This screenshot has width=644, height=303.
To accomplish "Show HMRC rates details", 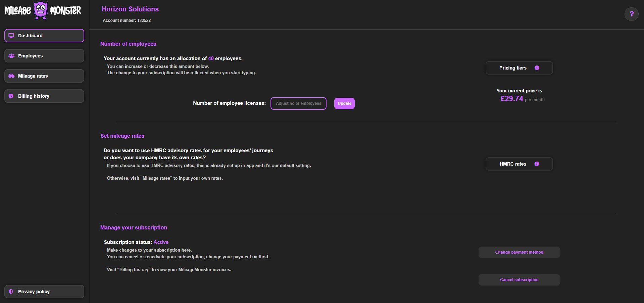I will pyautogui.click(x=519, y=164).
